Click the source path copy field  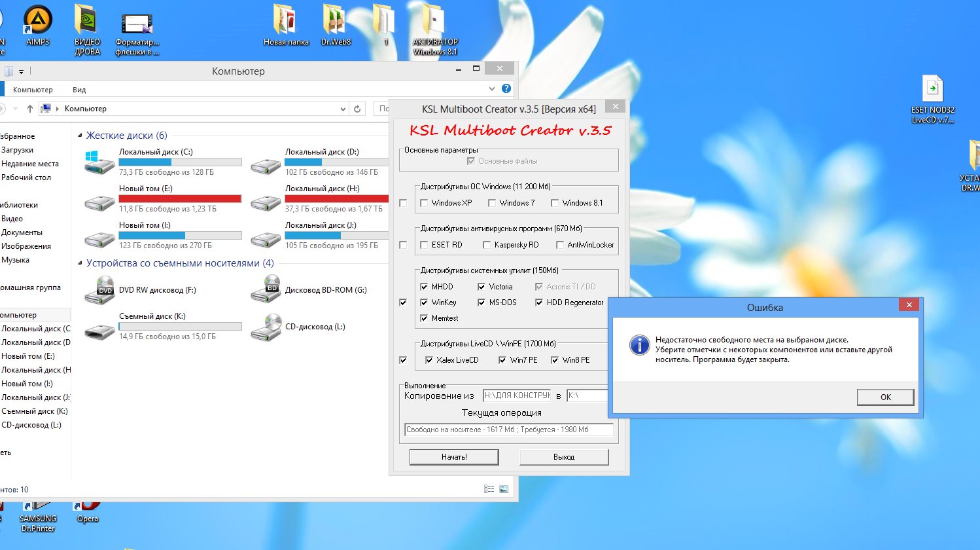click(x=516, y=395)
